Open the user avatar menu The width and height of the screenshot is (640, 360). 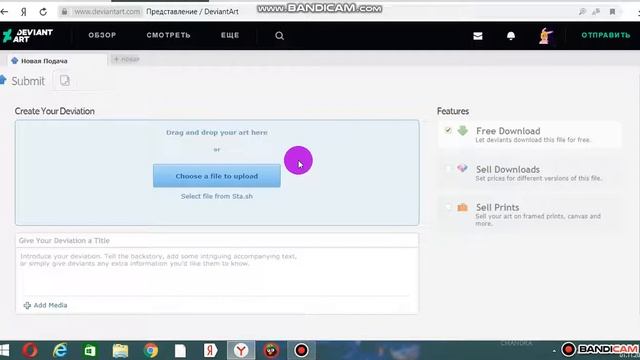(x=546, y=36)
